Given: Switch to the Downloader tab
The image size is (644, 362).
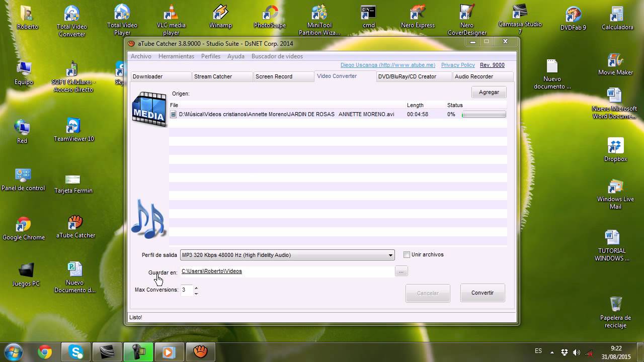Looking at the screenshot, I should [x=160, y=76].
